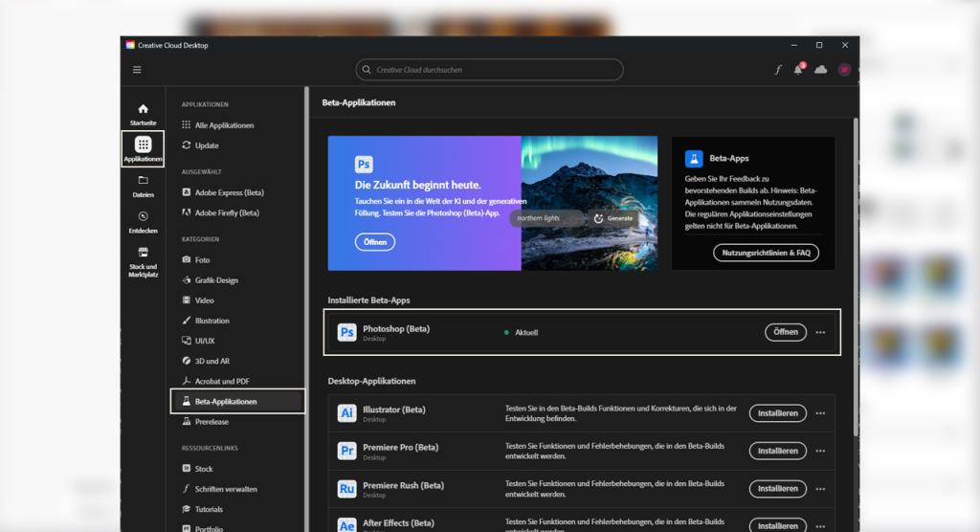
Task: Install Premiere Pro (Beta)
Action: (777, 451)
